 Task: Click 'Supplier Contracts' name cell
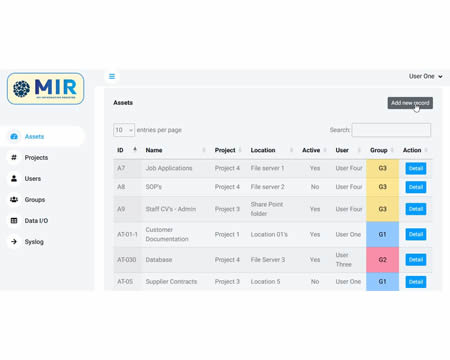click(171, 282)
